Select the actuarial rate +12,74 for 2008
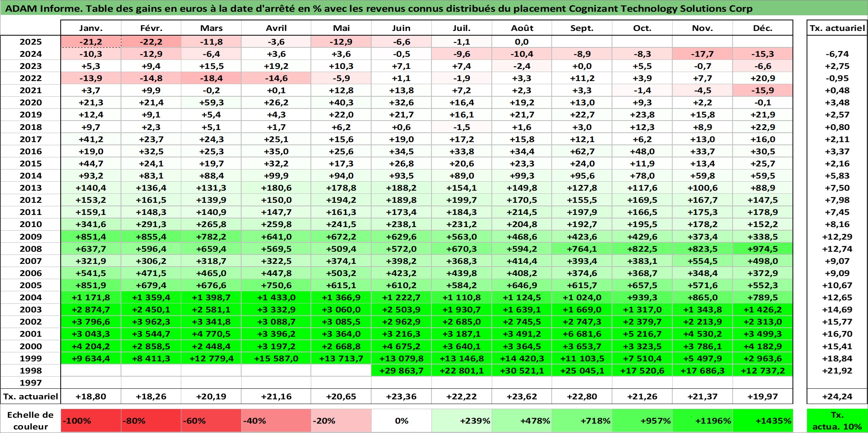Screen dimensions: 868x433 [837, 249]
